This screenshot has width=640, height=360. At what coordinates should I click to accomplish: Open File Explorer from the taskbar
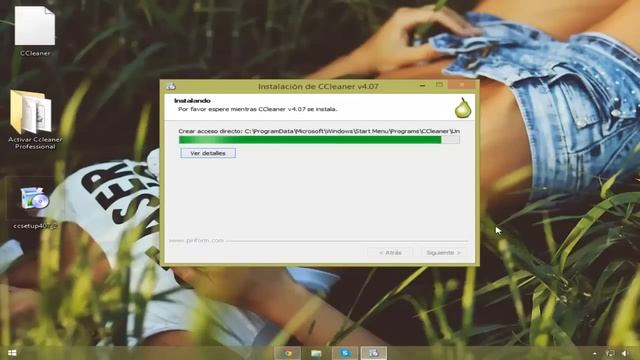tap(316, 353)
